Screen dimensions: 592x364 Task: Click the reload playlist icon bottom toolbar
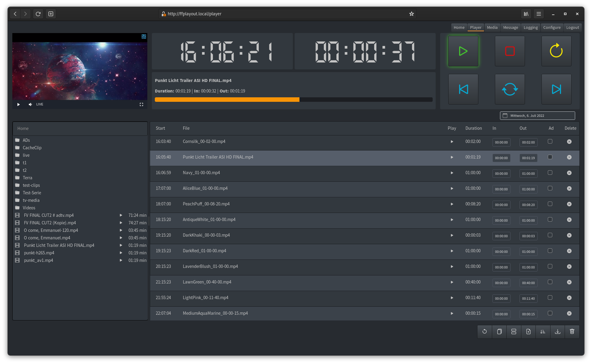point(485,331)
